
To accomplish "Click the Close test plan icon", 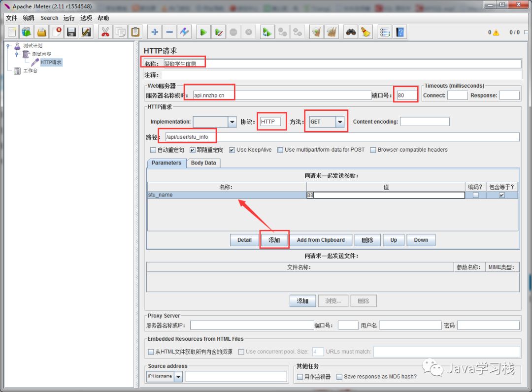I will (x=56, y=32).
